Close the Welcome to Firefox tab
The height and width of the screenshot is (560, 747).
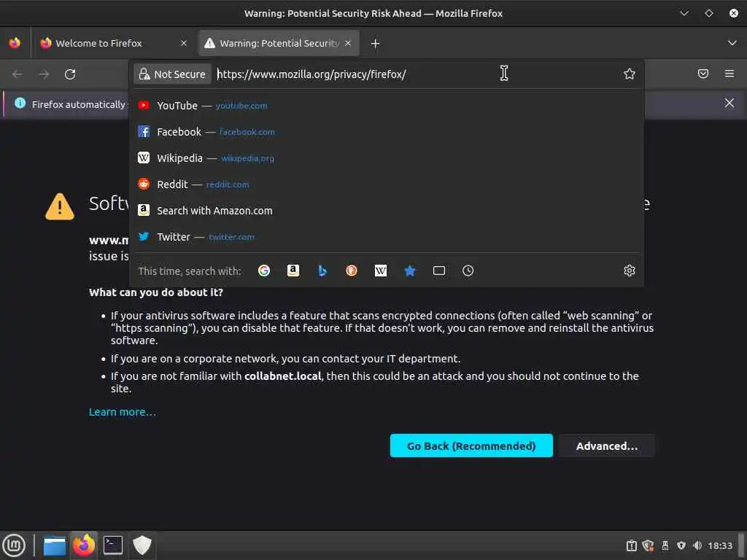tap(184, 43)
